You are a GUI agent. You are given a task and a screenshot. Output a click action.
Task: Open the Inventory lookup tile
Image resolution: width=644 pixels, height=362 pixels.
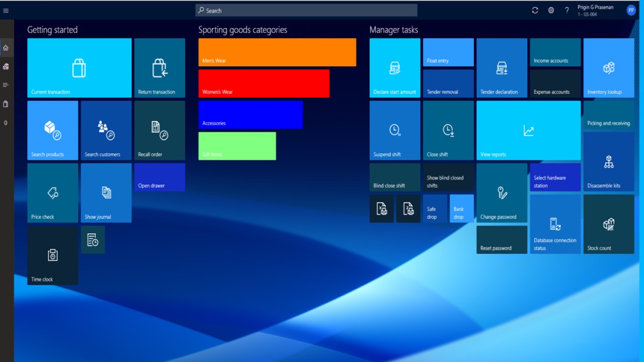[609, 68]
